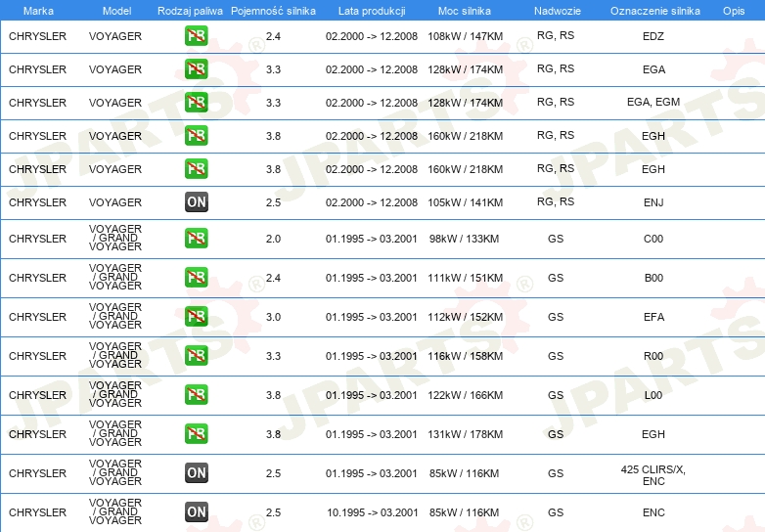The width and height of the screenshot is (765, 532).
Task: Click the power value 131kW / 178KM
Action: tap(465, 434)
